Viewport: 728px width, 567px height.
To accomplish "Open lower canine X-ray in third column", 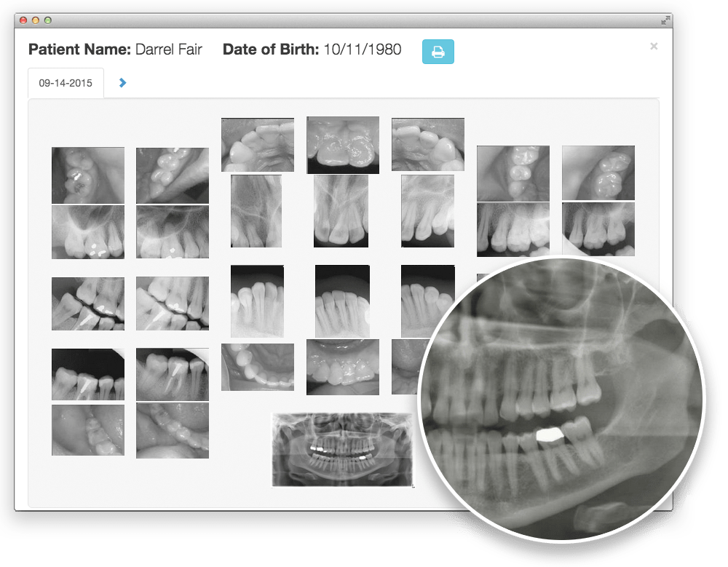I will (x=257, y=301).
